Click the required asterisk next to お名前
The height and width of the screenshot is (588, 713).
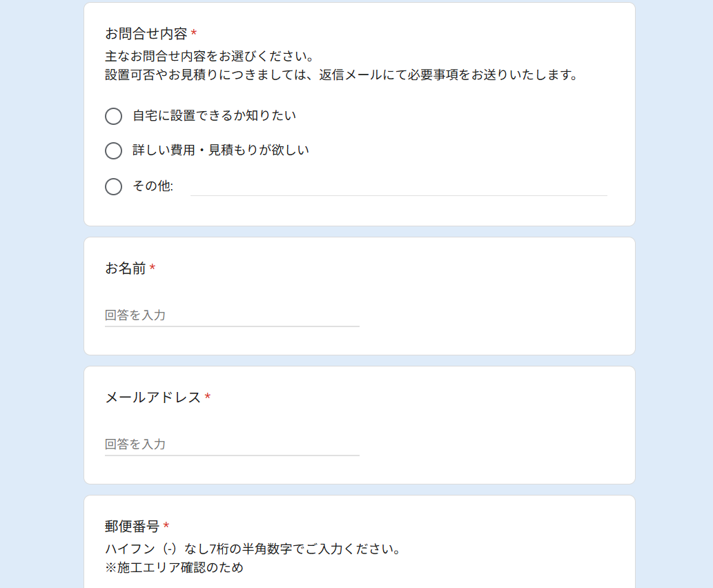(153, 268)
